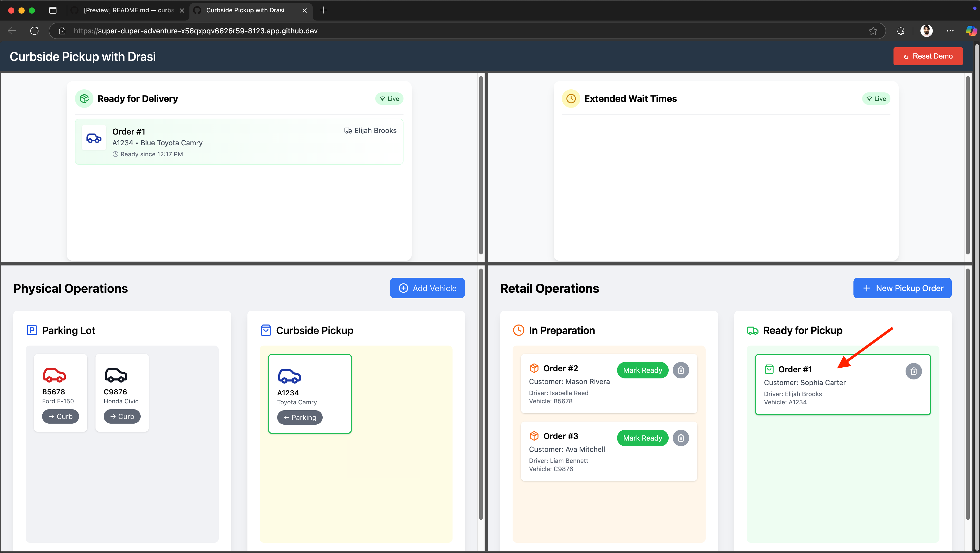Click the Ready for Delivery package icon
This screenshot has height=553, width=980.
(x=84, y=98)
